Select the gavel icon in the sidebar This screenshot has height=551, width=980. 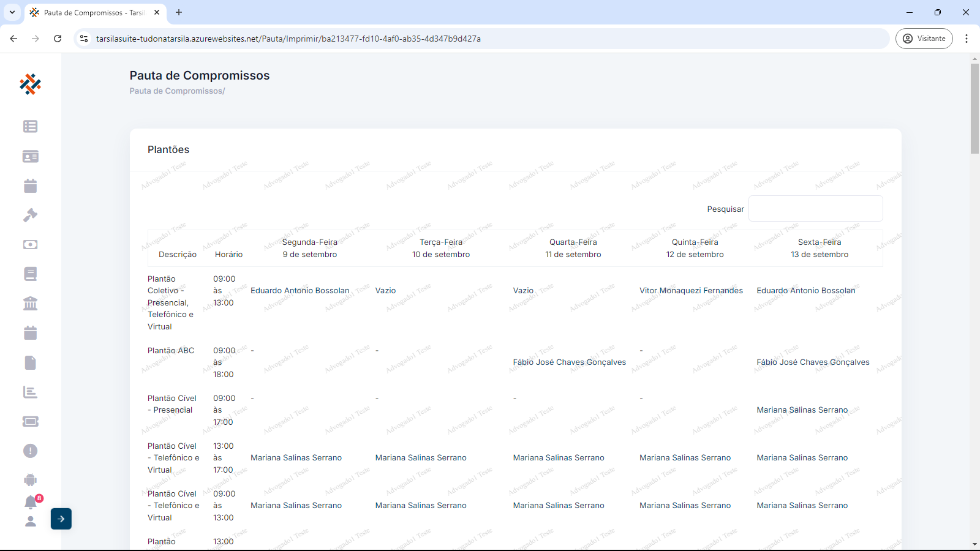click(30, 215)
